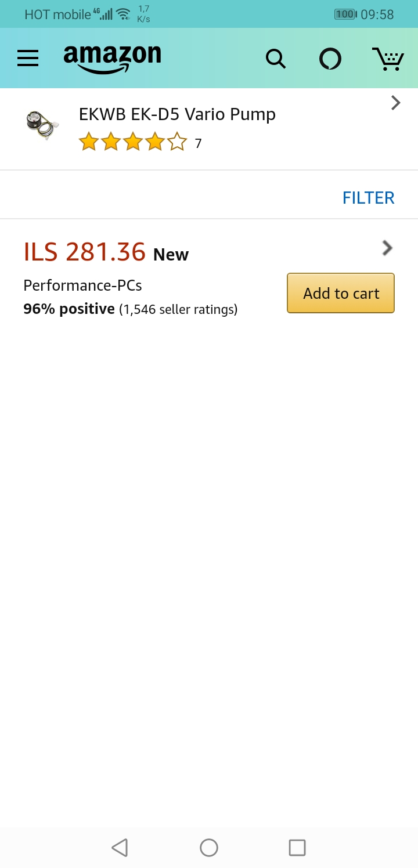Viewport: 418px width, 868px height.
Task: View the 7 customer reviews count
Action: pos(198,143)
